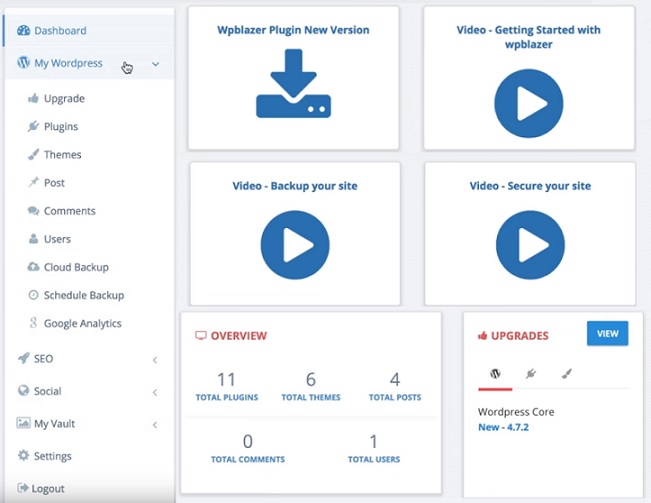Open the Cloud Backup submenu label
The width and height of the screenshot is (651, 503).
(x=76, y=267)
